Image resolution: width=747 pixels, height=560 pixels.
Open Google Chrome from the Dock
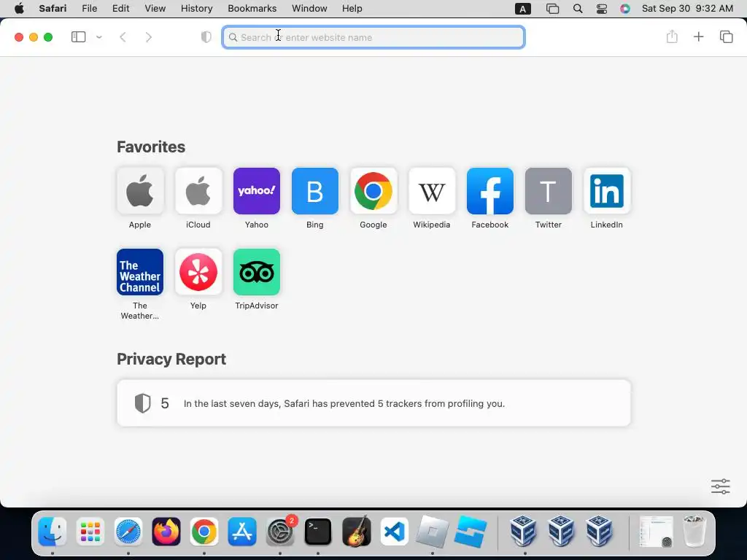click(204, 532)
